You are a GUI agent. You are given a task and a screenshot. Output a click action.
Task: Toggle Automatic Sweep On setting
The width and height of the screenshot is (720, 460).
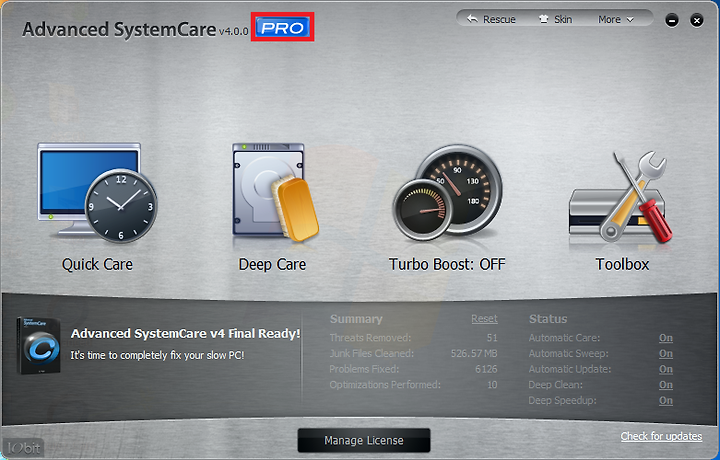pyautogui.click(x=666, y=353)
